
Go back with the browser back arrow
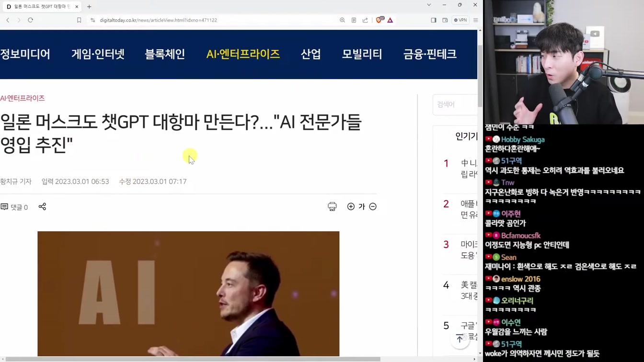pyautogui.click(x=8, y=20)
